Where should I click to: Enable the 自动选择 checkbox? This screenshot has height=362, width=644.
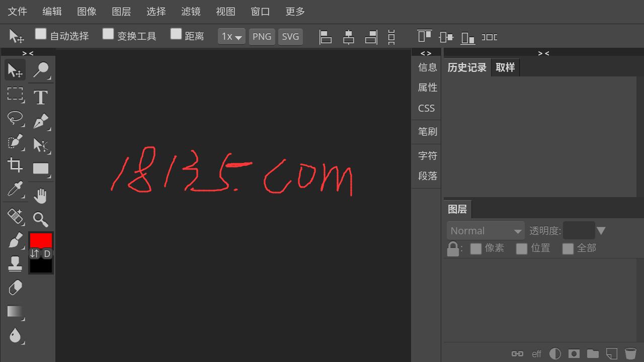(x=41, y=34)
